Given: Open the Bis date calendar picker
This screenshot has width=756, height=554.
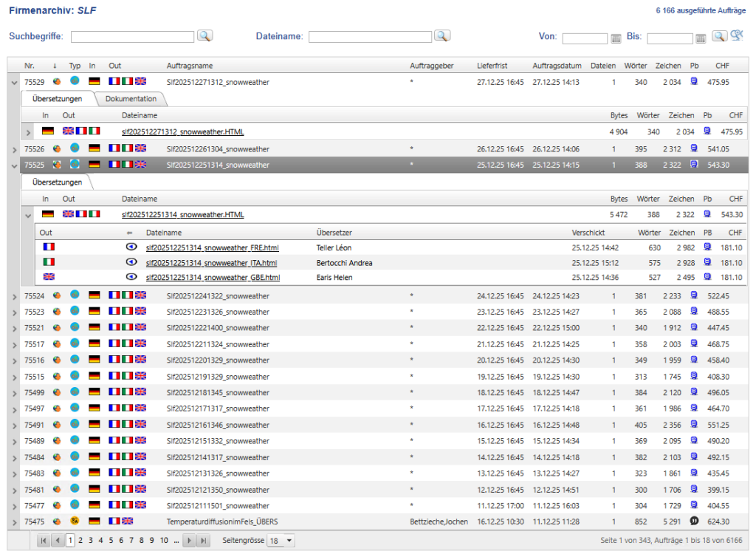Looking at the screenshot, I should click(x=701, y=38).
